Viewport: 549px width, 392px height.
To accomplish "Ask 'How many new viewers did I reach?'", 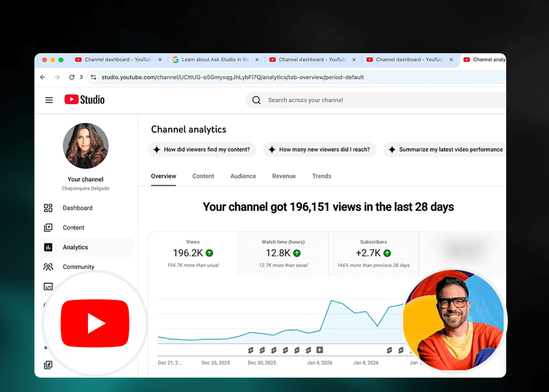I will pos(320,150).
